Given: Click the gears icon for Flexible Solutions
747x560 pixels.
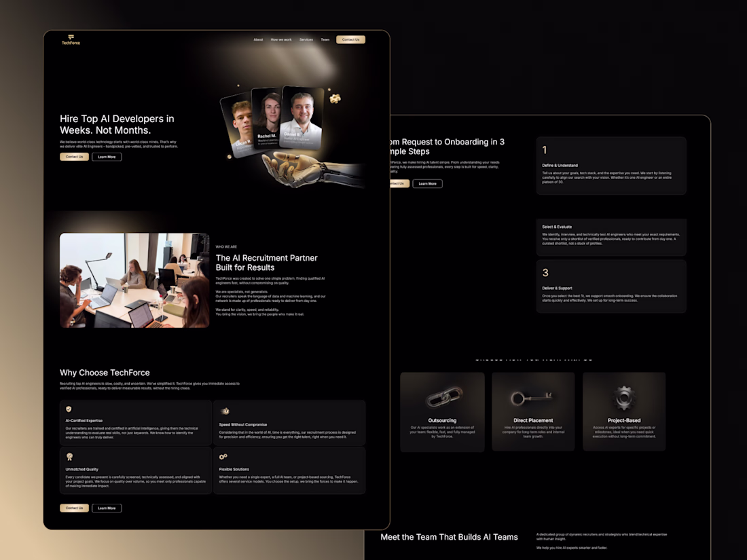Looking at the screenshot, I should coord(223,457).
